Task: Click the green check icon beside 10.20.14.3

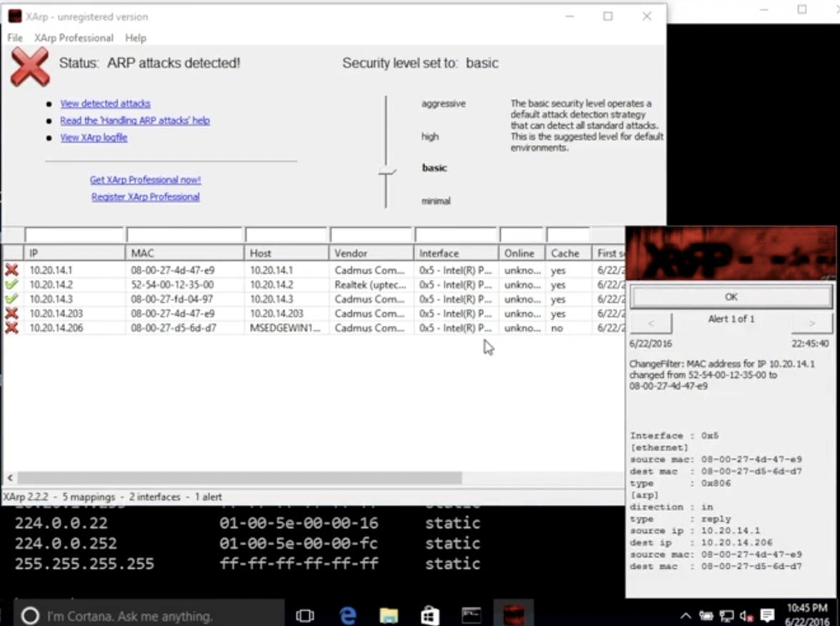Action: (x=11, y=299)
